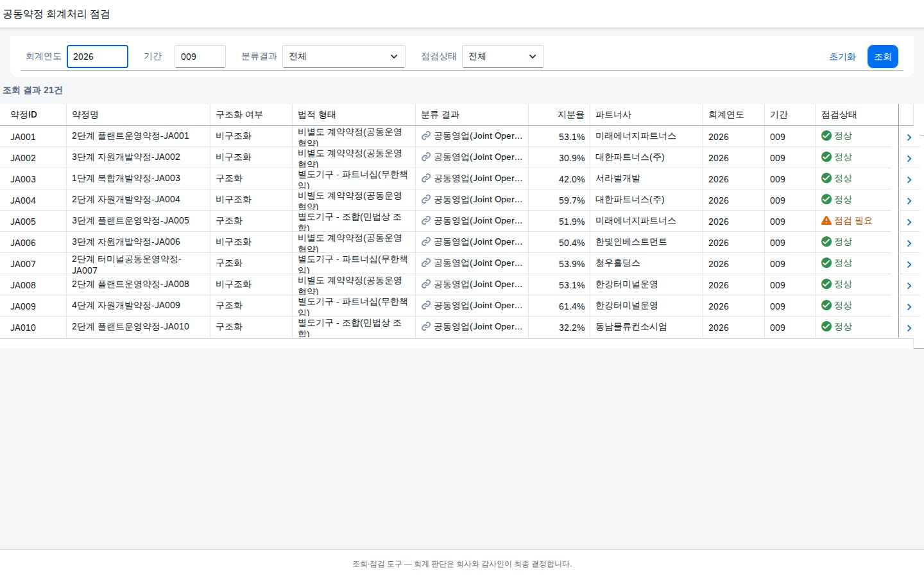Image resolution: width=924 pixels, height=578 pixels.
Task: Open the 분류결과 dropdown
Action: (x=344, y=57)
